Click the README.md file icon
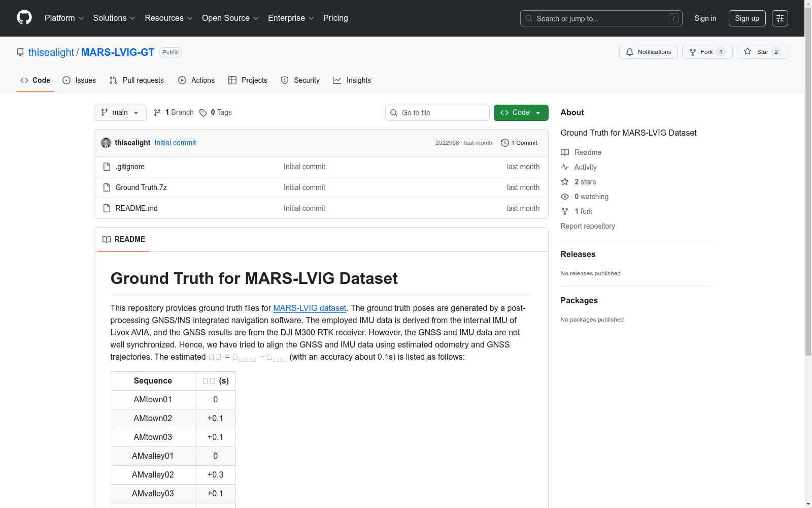Screen dimensions: 812x508 (107, 208)
